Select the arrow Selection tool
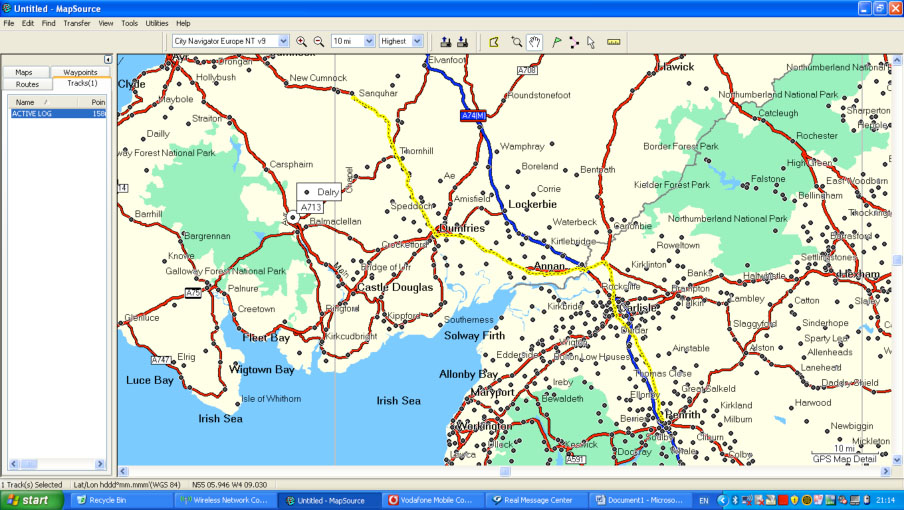 591,41
